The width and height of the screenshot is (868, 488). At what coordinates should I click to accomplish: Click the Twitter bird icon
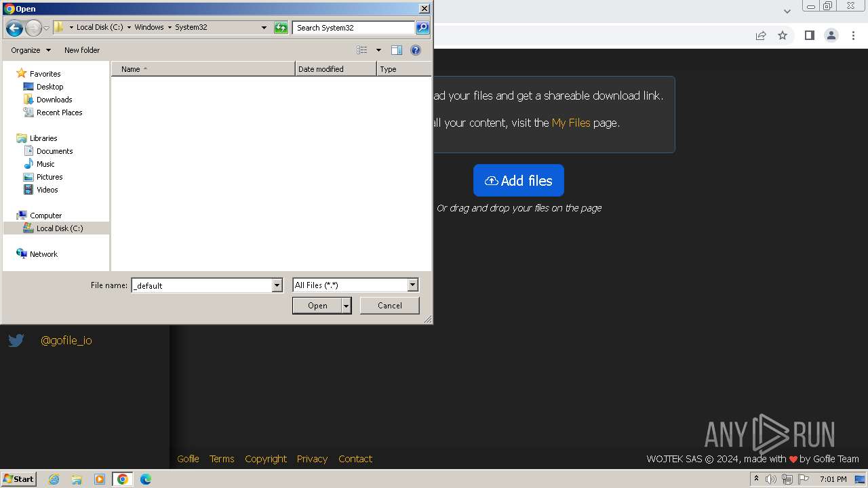[x=16, y=340]
